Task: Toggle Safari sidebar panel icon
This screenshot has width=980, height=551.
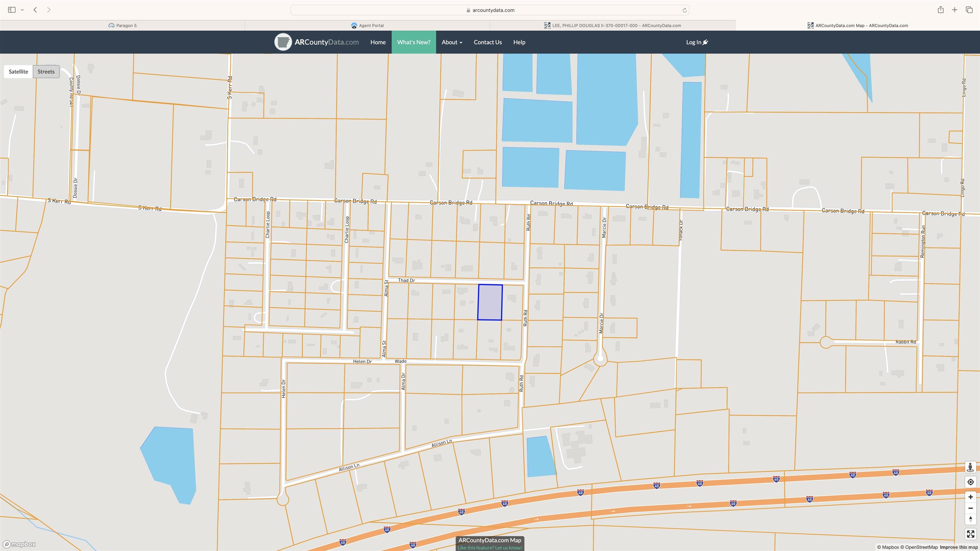Action: pos(12,10)
